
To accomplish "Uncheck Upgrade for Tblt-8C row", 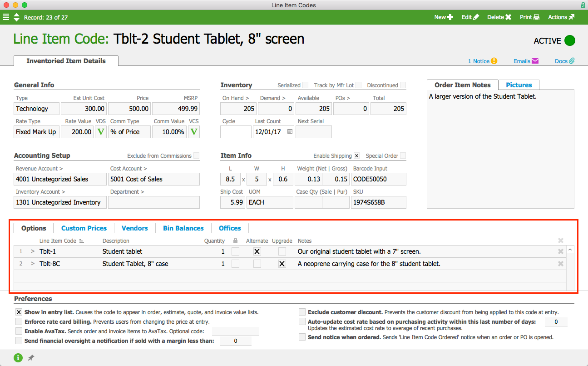I will tap(282, 264).
